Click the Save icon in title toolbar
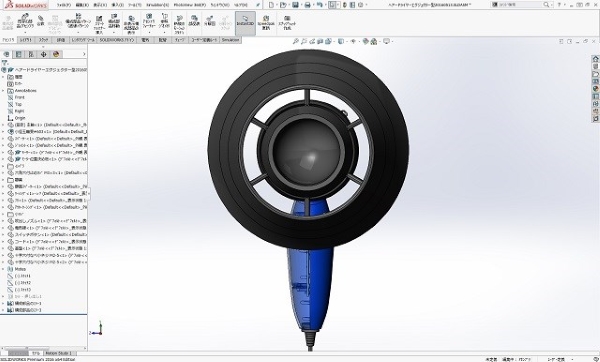Screen dimensions: 600x362 click(295, 5)
